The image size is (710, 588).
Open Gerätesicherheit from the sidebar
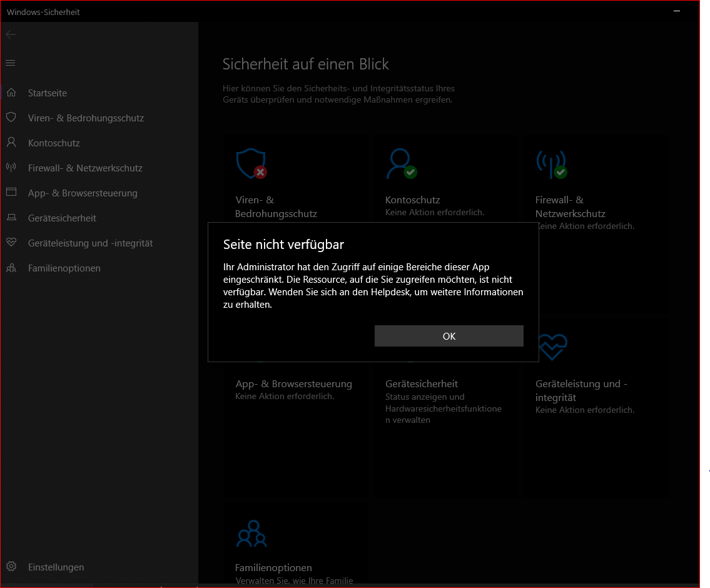tap(62, 218)
